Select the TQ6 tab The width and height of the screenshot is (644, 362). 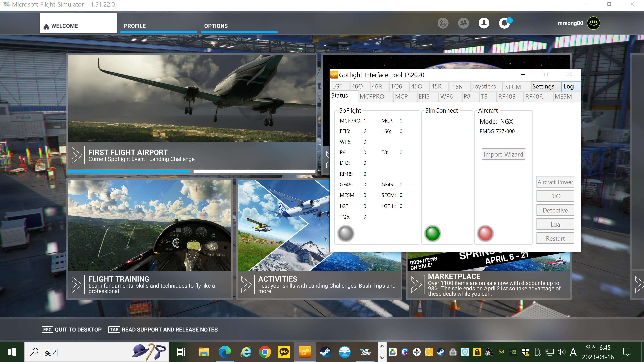pos(399,86)
